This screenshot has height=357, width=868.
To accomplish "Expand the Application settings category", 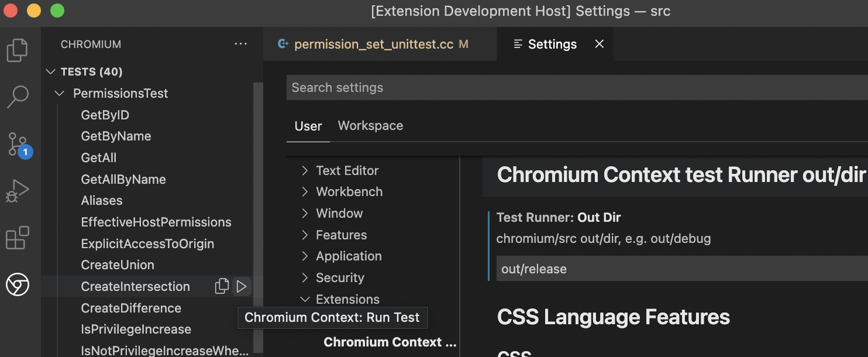I will (305, 256).
